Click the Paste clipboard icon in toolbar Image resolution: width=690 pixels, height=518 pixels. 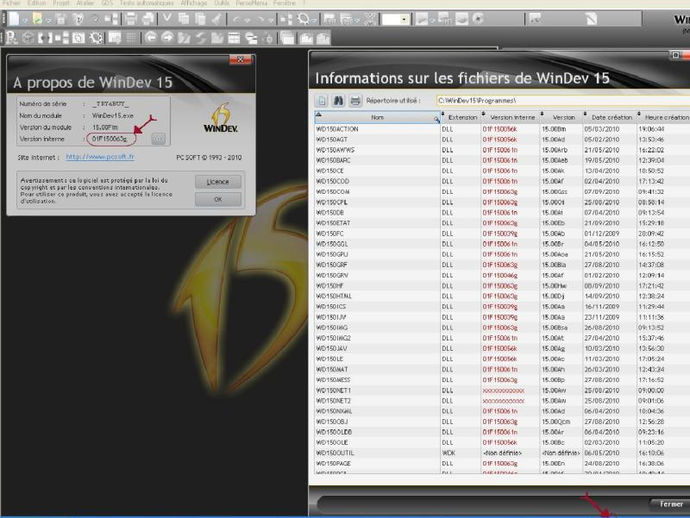200,19
